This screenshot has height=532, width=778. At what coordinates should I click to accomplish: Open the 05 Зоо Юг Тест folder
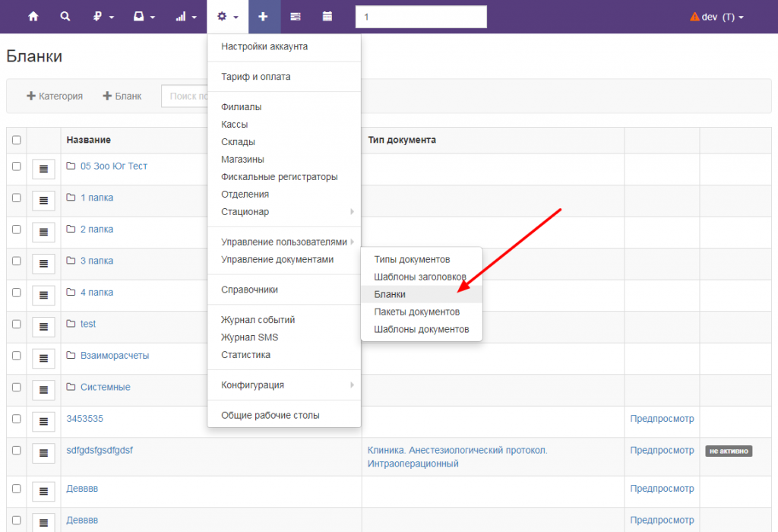click(x=114, y=166)
